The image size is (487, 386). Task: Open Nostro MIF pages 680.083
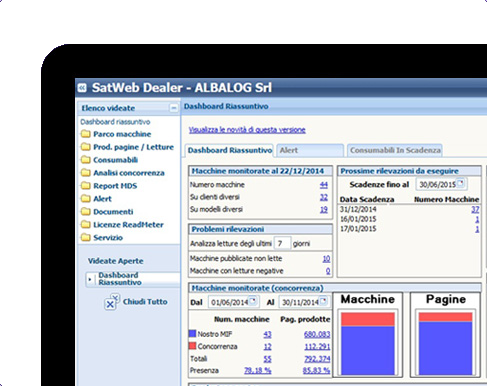317,334
